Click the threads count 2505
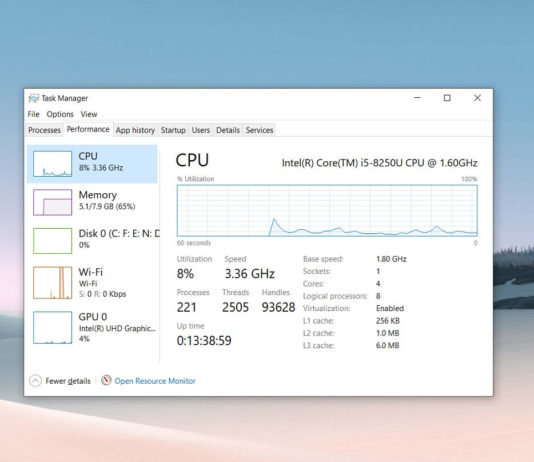Image resolution: width=534 pixels, height=462 pixels. click(x=235, y=307)
